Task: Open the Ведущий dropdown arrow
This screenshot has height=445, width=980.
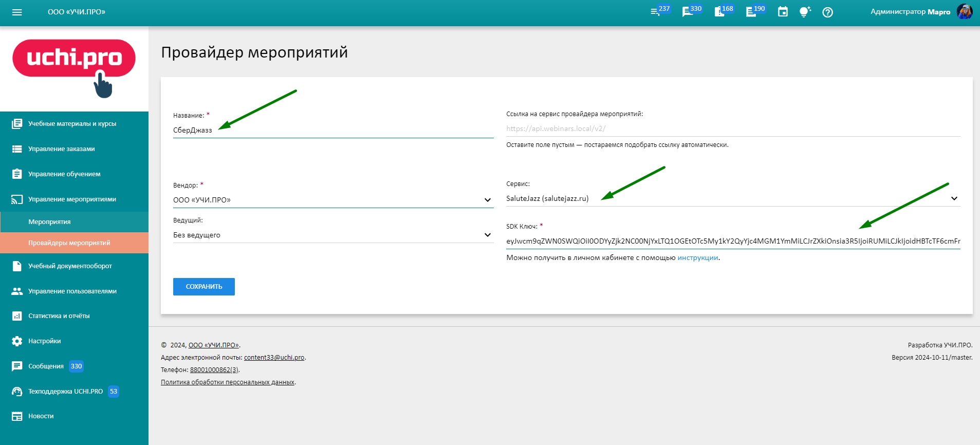Action: 487,235
